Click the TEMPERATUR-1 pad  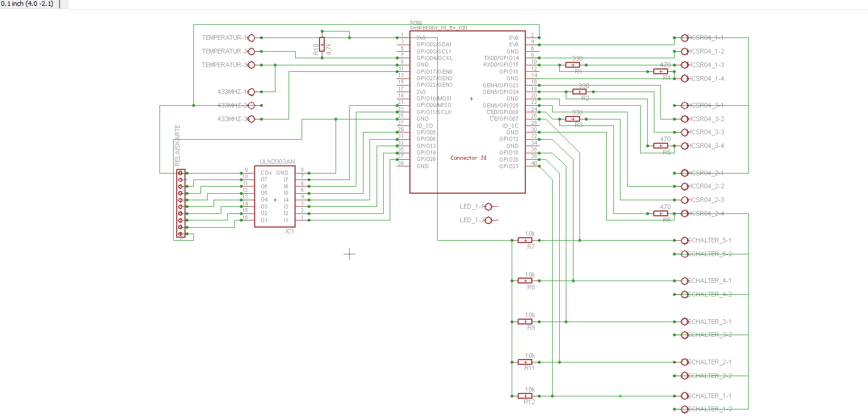coord(250,37)
